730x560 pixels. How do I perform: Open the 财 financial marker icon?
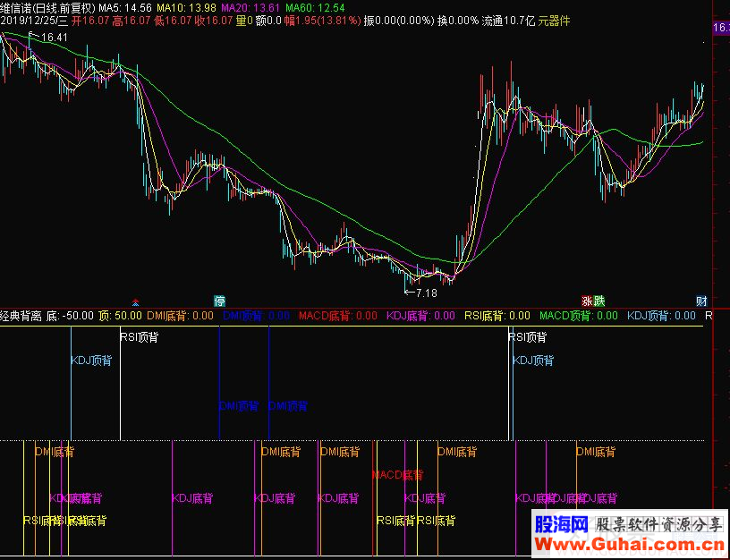701,301
